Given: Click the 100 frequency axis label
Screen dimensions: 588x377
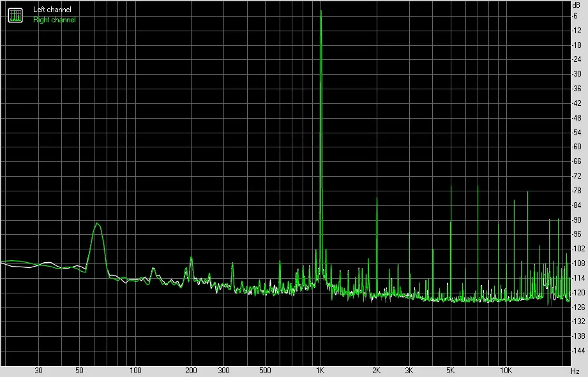Looking at the screenshot, I should click(135, 371).
